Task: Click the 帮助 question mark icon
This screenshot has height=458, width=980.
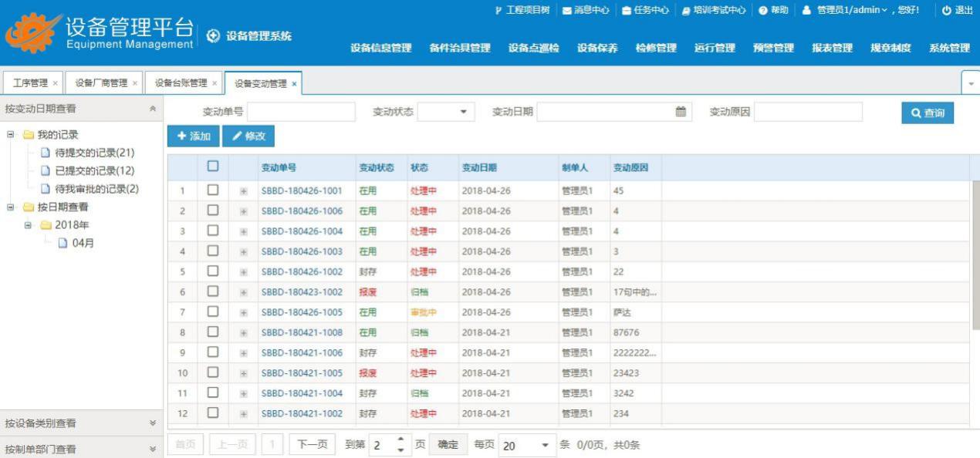Action: [762, 11]
